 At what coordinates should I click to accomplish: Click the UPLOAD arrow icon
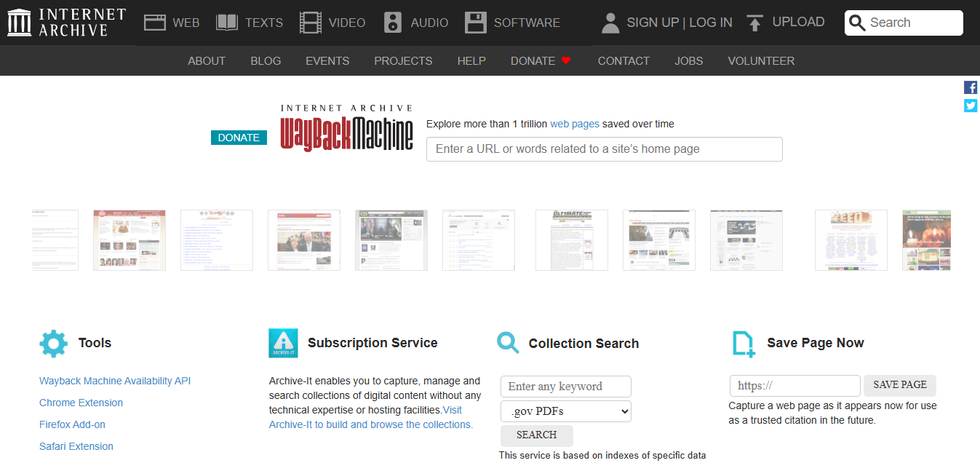[754, 22]
